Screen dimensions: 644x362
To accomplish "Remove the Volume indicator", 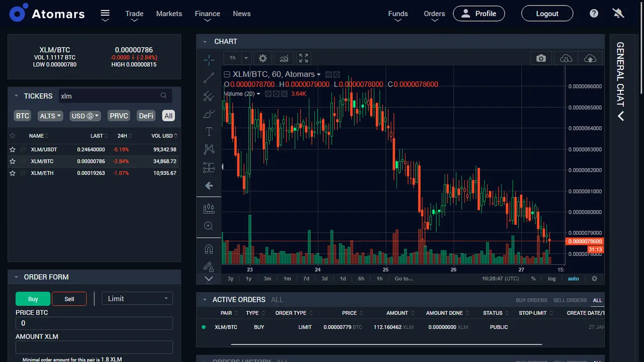I will [x=284, y=94].
